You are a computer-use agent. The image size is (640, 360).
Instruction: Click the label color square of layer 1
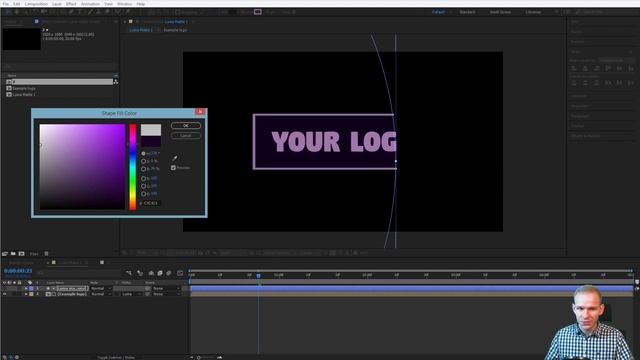point(31,288)
